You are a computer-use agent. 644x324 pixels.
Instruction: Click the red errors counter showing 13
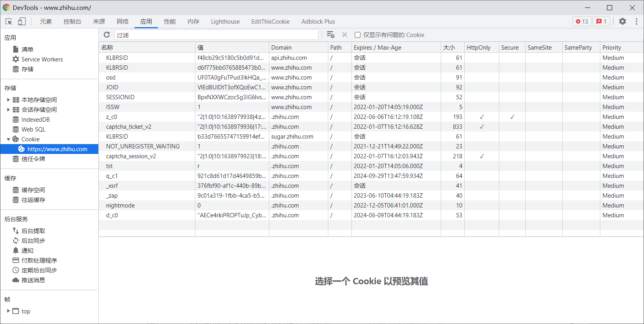582,22
